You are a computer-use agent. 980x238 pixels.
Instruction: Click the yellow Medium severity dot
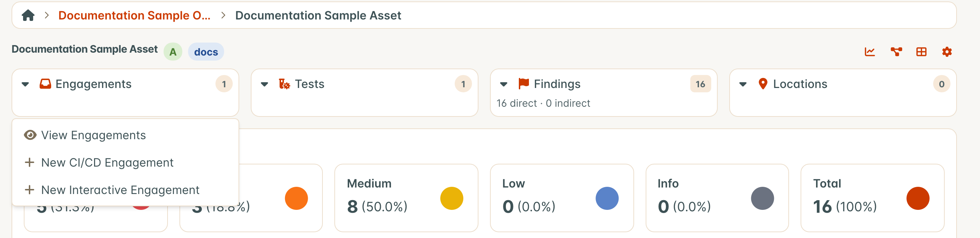point(451,198)
